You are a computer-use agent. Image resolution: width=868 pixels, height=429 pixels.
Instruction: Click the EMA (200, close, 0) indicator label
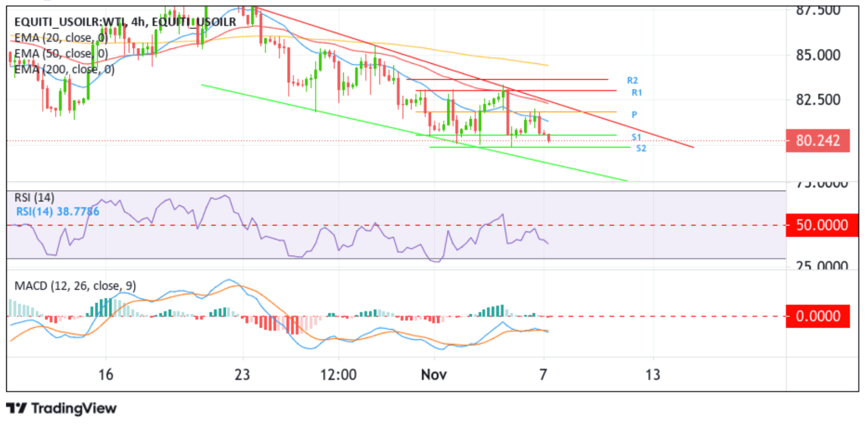point(64,70)
